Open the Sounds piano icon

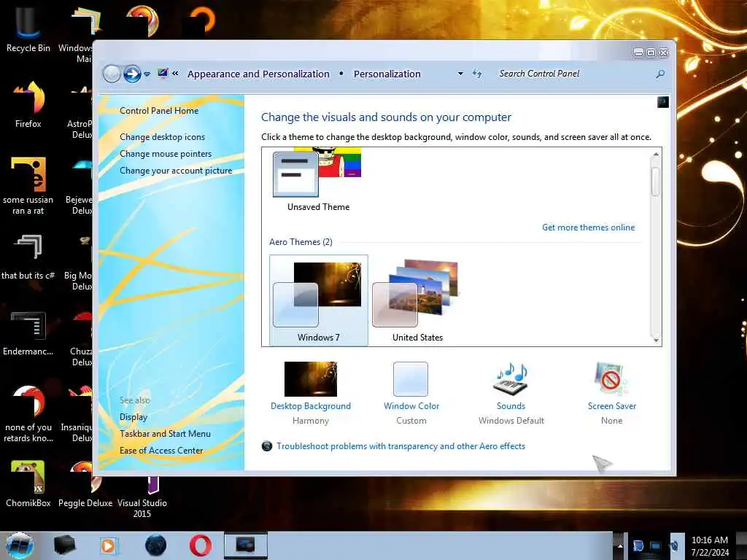coord(511,379)
